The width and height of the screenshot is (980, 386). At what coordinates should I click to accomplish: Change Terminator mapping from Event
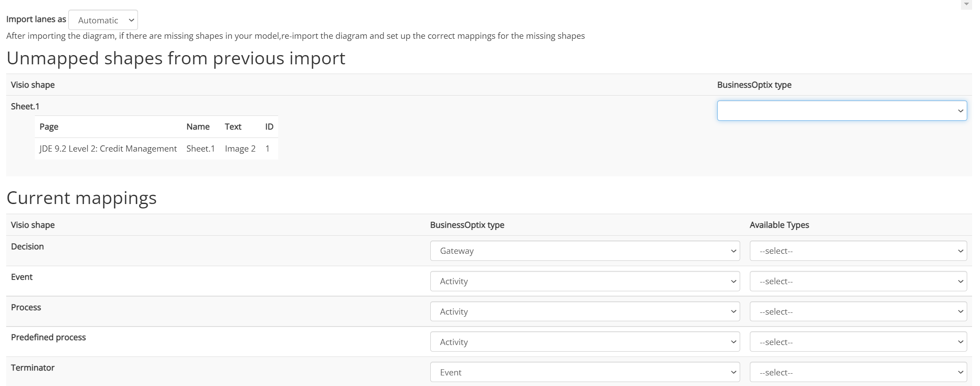585,372
